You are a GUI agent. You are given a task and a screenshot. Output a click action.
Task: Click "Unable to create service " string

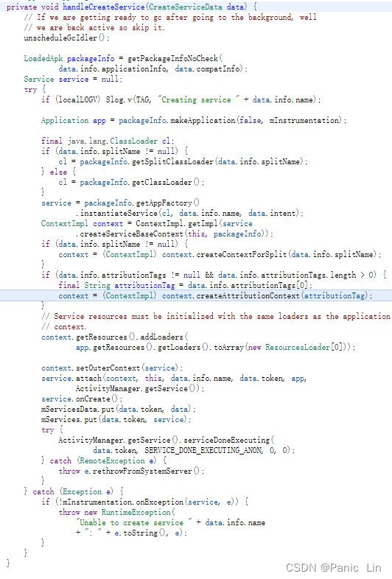pos(134,523)
